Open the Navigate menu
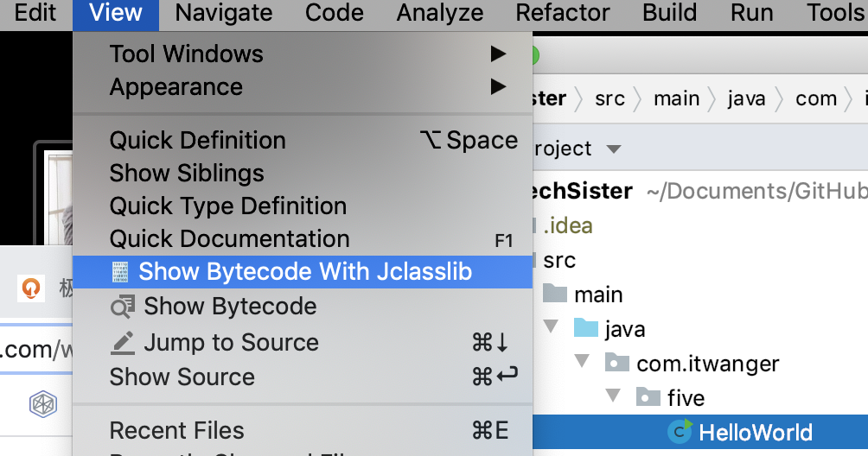The image size is (868, 456). tap(223, 13)
